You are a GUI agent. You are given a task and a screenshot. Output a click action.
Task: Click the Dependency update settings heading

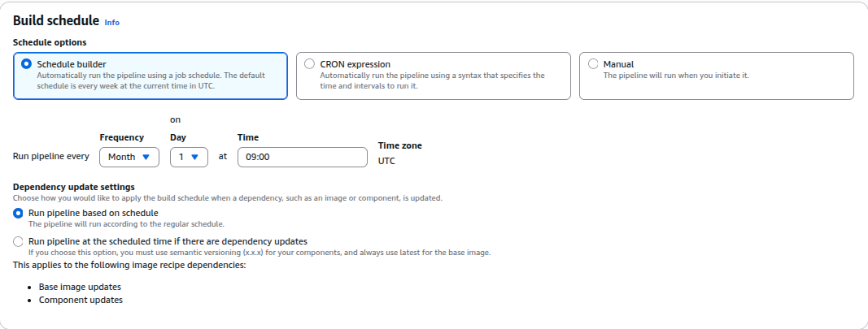tap(73, 187)
